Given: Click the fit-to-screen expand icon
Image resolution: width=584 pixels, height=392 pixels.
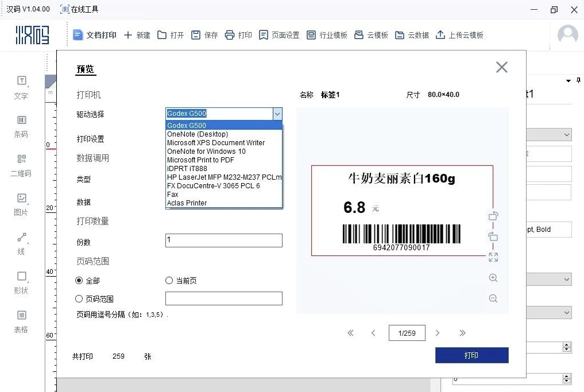Looking at the screenshot, I should pos(493,257).
